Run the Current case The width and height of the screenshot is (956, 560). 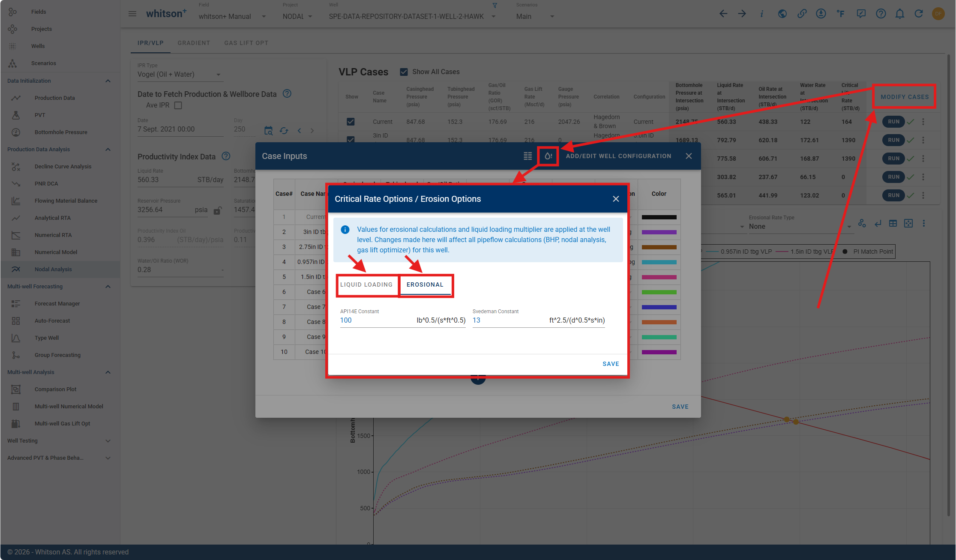tap(893, 122)
